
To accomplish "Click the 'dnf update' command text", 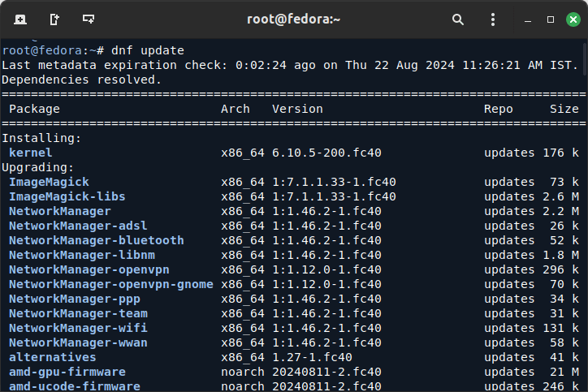I will tap(148, 50).
